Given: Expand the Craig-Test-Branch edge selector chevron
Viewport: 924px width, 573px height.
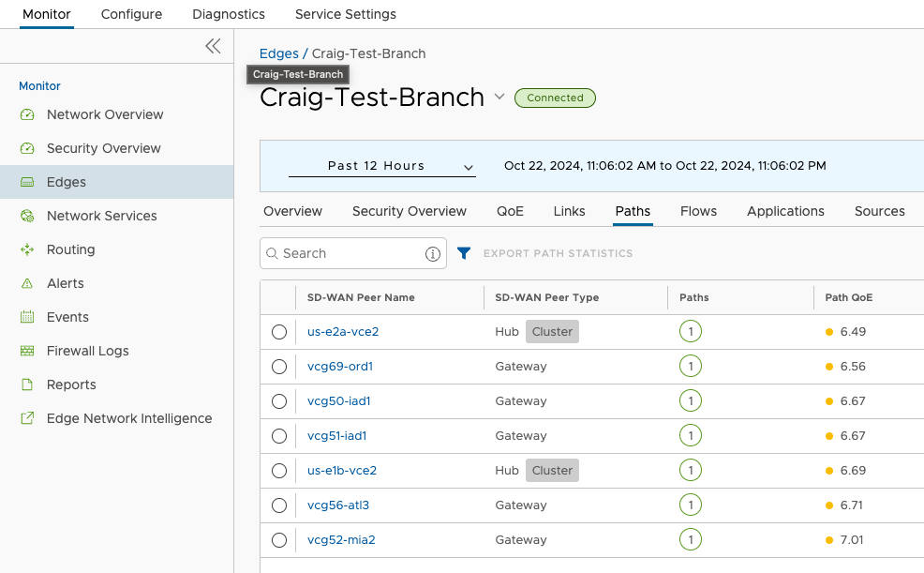Looking at the screenshot, I should (499, 96).
